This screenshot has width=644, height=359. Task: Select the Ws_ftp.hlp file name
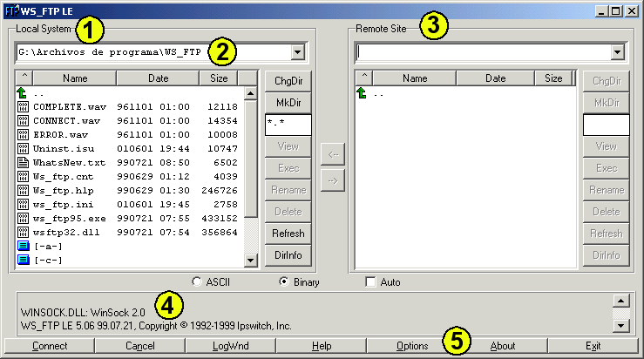coord(64,191)
